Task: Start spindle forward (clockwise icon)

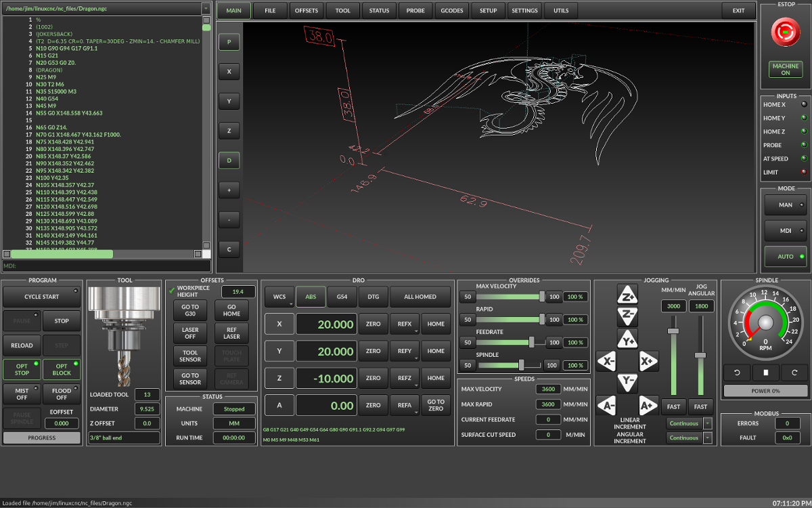Action: (794, 372)
